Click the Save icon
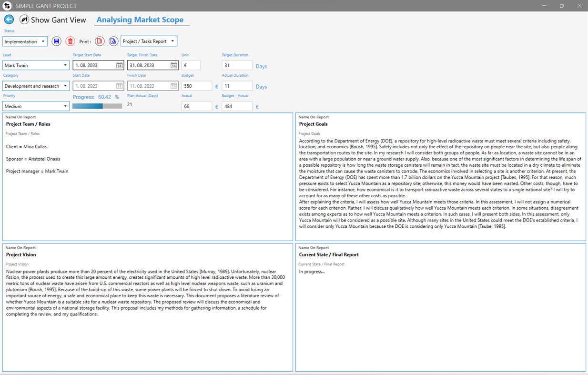Image resolution: width=588 pixels, height=375 pixels. tap(56, 41)
